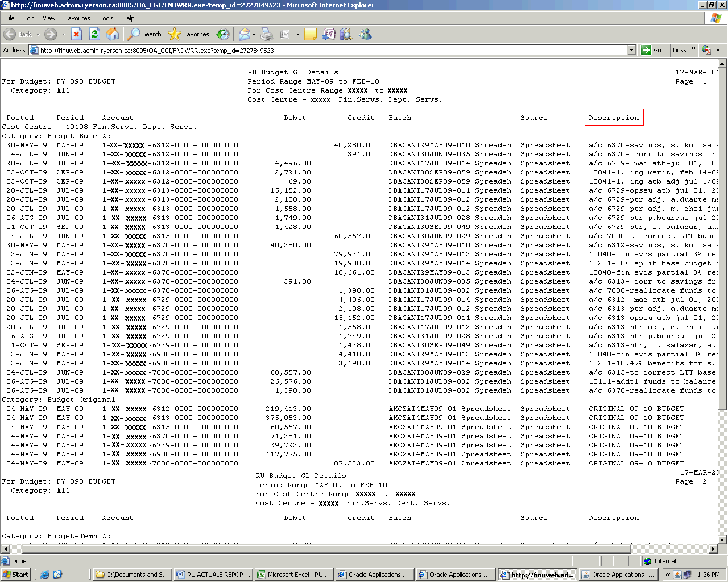The image size is (728, 582).
Task: Click the Messenger icon in toolbar
Action: [x=365, y=34]
